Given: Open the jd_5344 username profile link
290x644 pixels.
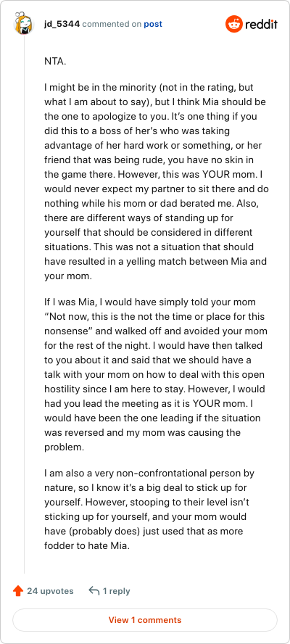Looking at the screenshot, I should (62, 24).
